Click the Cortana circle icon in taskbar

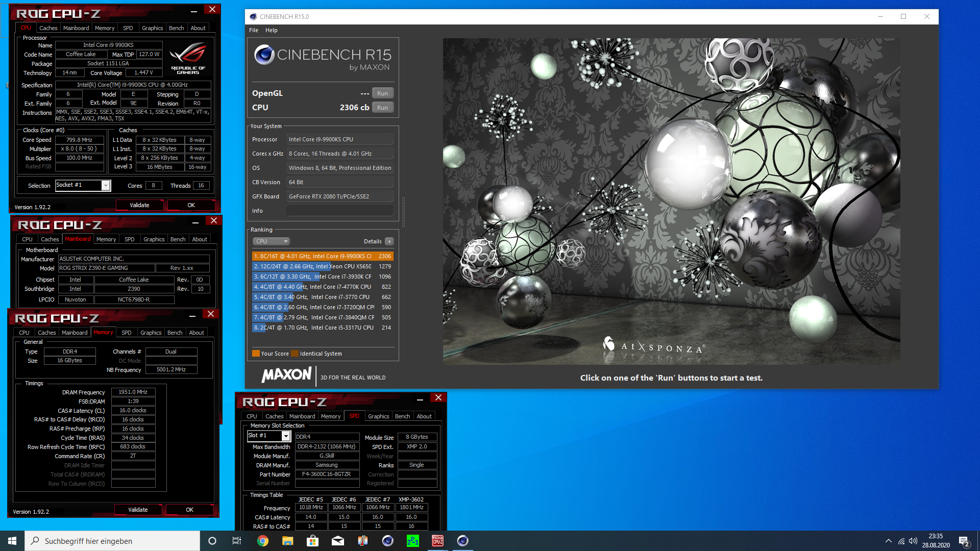click(x=212, y=541)
